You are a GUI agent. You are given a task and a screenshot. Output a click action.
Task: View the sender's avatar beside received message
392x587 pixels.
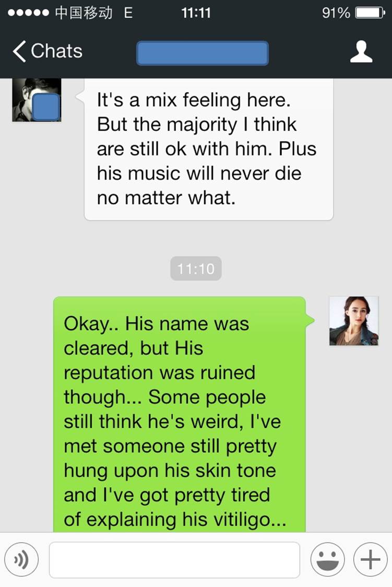tap(37, 100)
